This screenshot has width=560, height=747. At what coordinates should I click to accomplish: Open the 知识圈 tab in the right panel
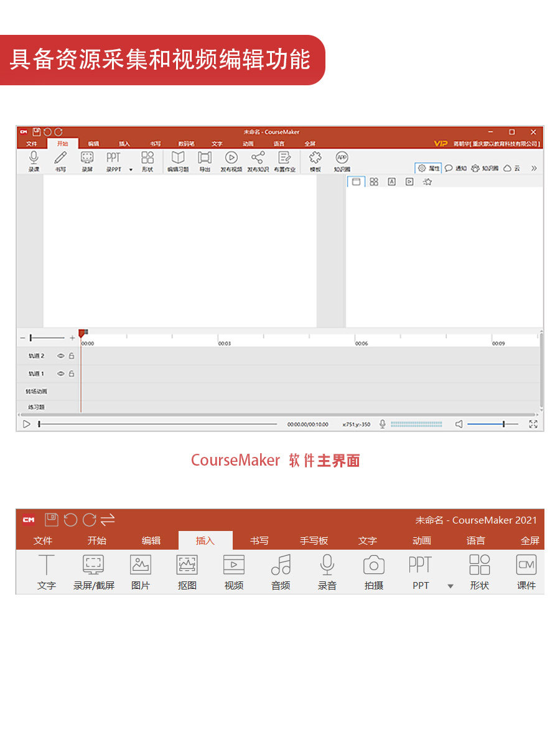pos(485,168)
